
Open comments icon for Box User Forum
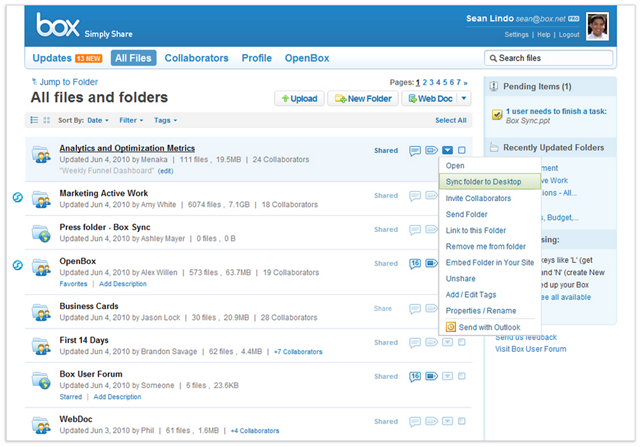point(415,376)
